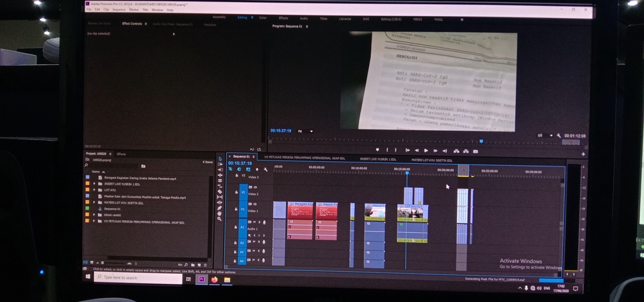The width and height of the screenshot is (644, 302).
Task: Click the Name column header to sort
Action: (96, 171)
